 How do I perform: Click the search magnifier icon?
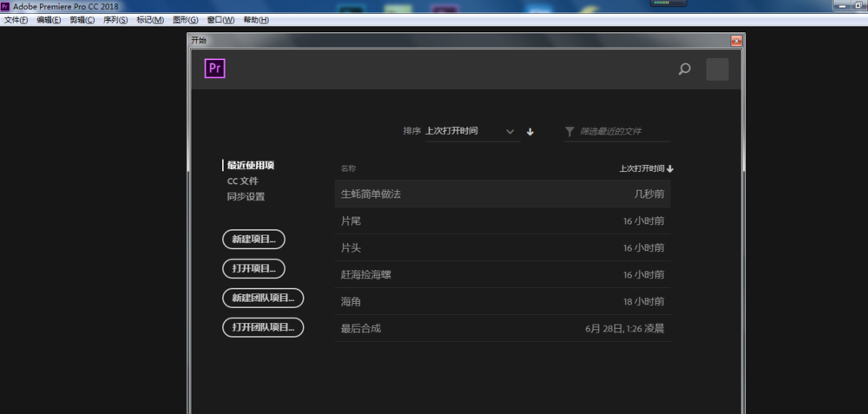[684, 69]
